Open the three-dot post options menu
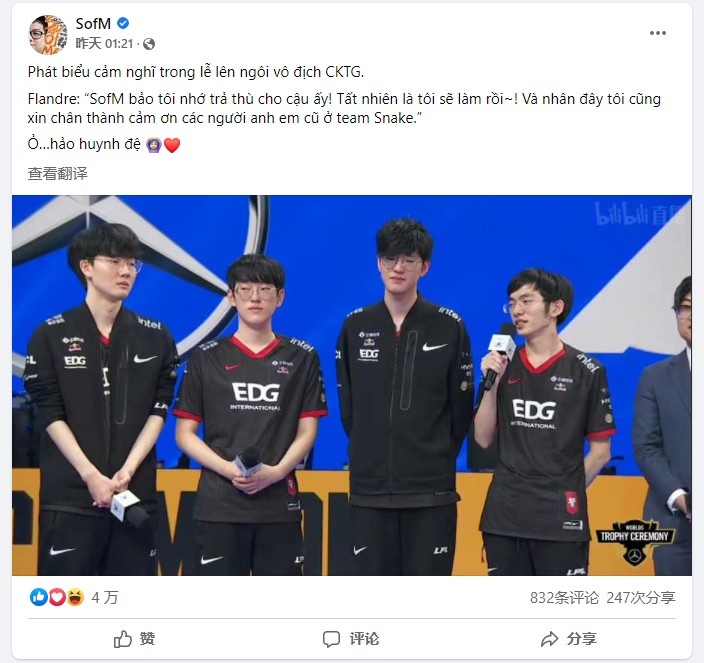 tap(658, 33)
